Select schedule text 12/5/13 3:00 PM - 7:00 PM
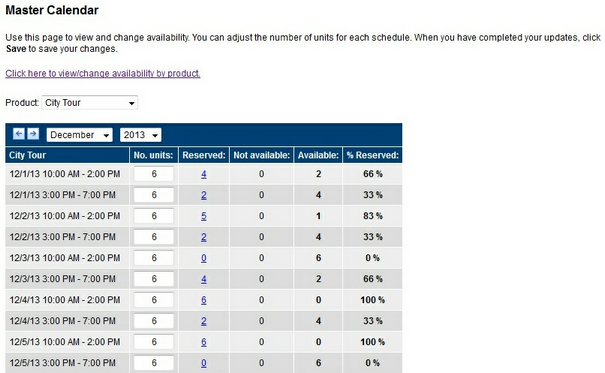Image resolution: width=605 pixels, height=373 pixels. (x=63, y=363)
